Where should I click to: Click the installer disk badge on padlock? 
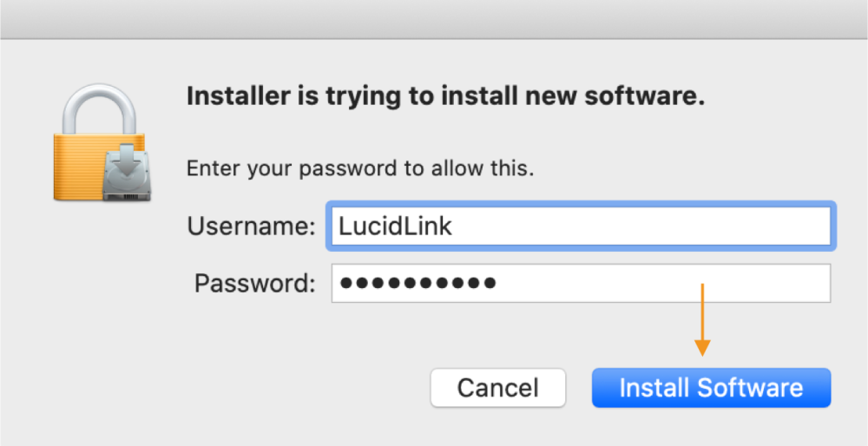click(x=126, y=174)
